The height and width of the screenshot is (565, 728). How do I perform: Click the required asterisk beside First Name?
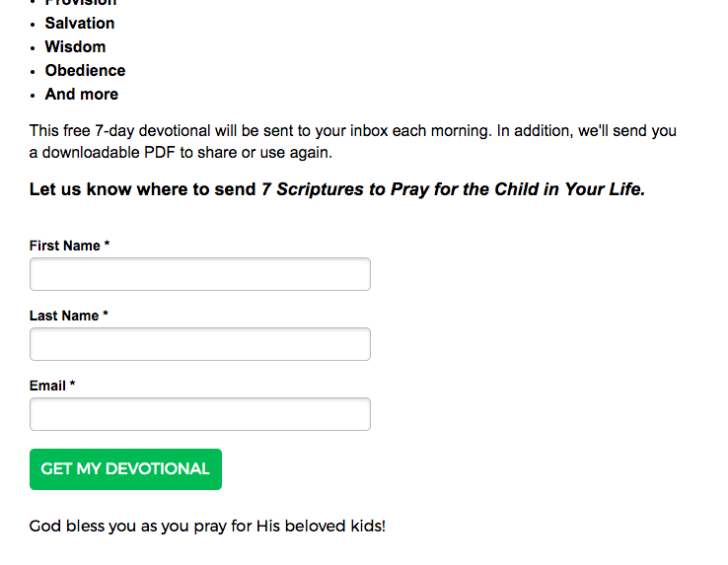click(107, 246)
